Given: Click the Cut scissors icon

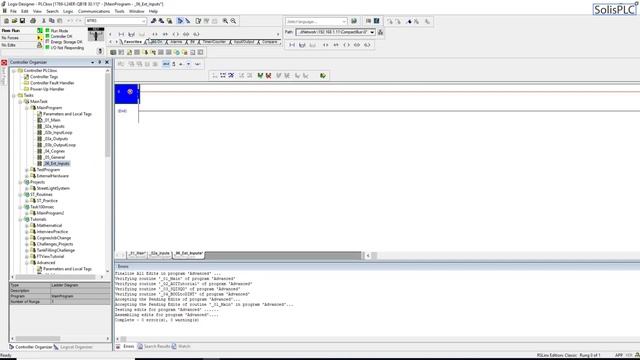Looking at the screenshot, I should click(x=44, y=21).
